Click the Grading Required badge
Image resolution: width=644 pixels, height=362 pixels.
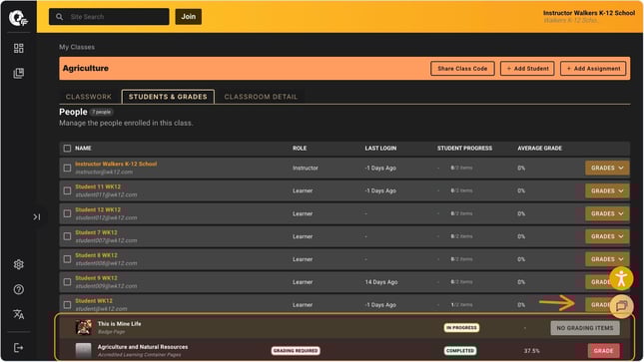pyautogui.click(x=296, y=351)
